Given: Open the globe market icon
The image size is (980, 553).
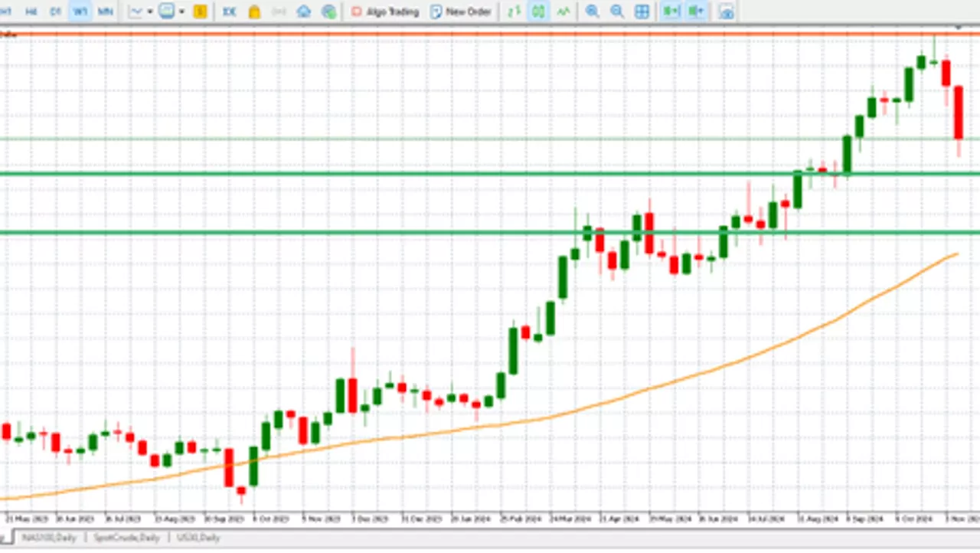Looking at the screenshot, I should (x=329, y=11).
